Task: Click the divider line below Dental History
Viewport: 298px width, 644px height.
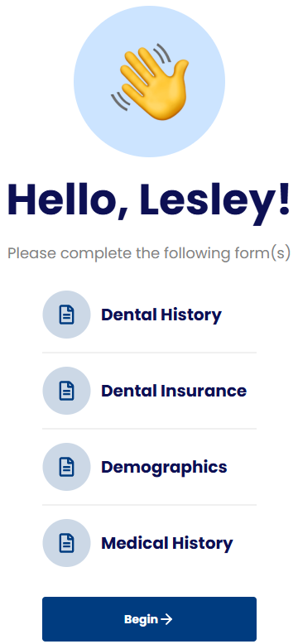Action: [x=149, y=353]
